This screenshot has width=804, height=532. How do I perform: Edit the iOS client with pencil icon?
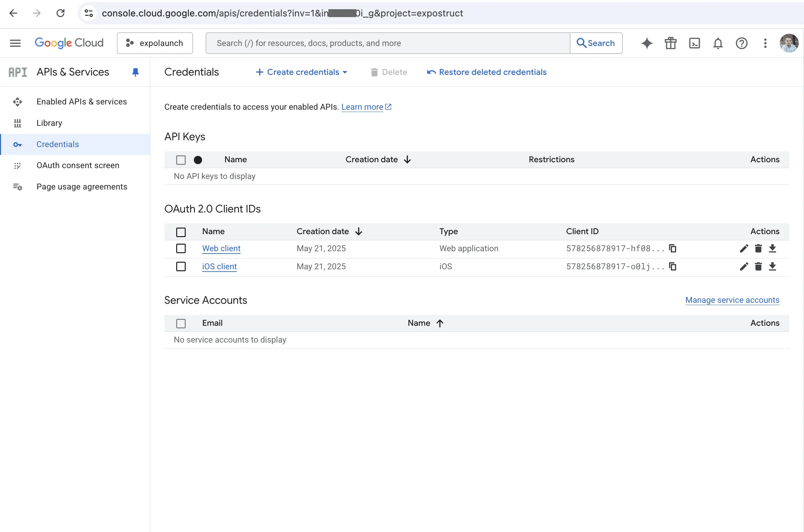(744, 266)
